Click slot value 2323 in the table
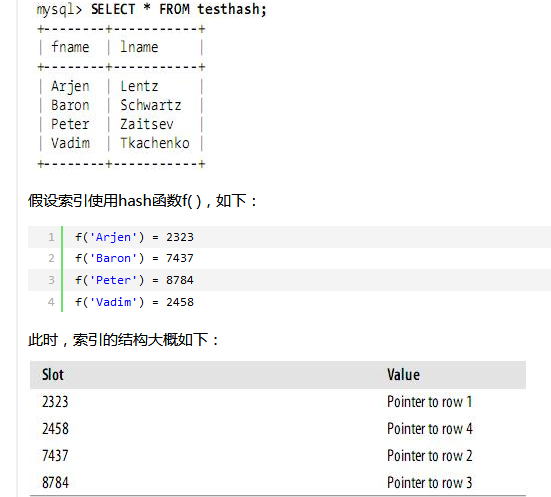This screenshot has width=551, height=497. [55, 402]
